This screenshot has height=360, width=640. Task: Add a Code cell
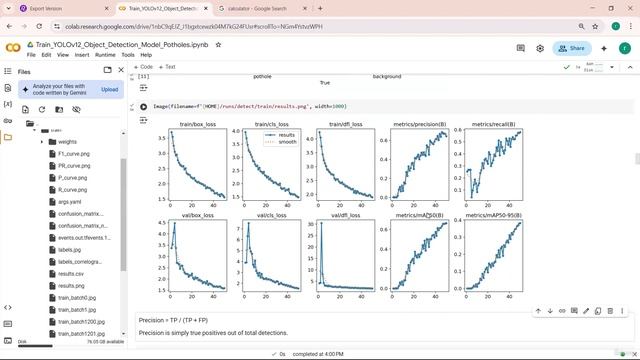coord(143,67)
